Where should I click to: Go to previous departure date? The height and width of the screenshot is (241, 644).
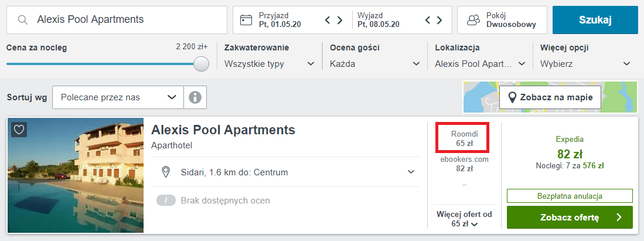click(x=428, y=20)
